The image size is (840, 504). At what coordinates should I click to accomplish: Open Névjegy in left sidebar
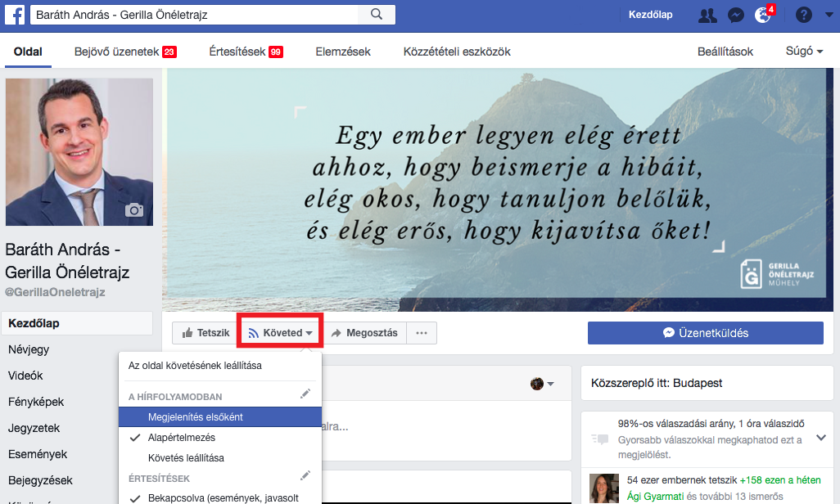pyautogui.click(x=29, y=349)
